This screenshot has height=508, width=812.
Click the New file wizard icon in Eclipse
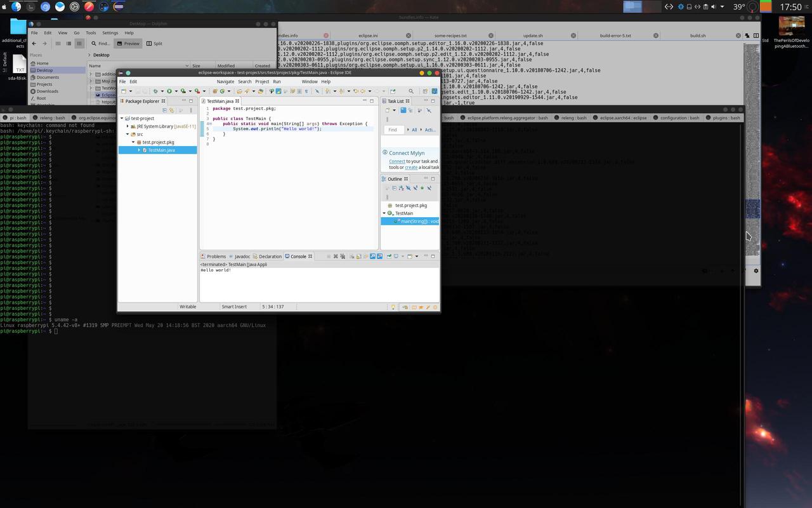point(124,91)
